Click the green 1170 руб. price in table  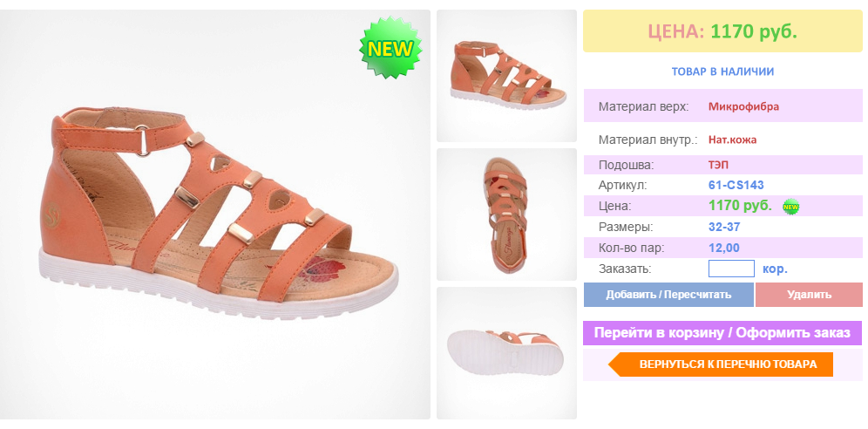point(740,206)
